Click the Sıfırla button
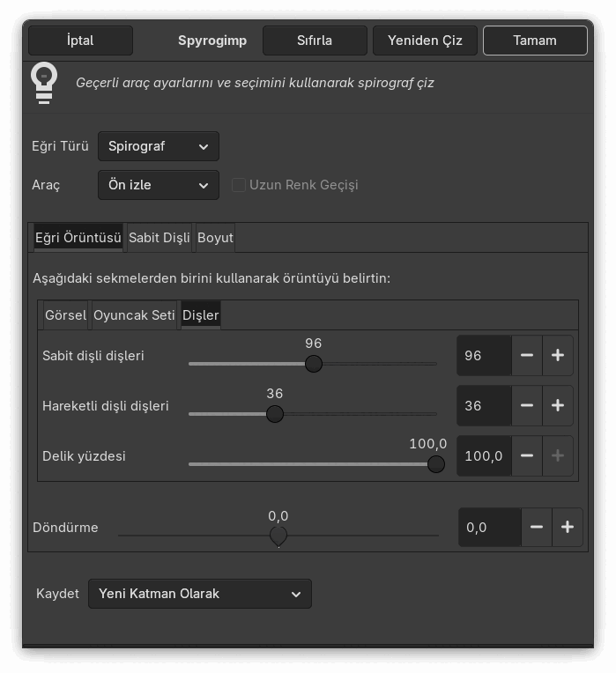This screenshot has width=616, height=673. 315,41
